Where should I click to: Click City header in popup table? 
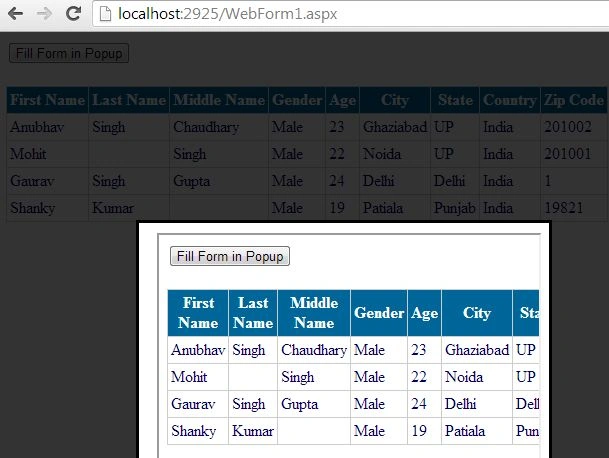pos(477,313)
